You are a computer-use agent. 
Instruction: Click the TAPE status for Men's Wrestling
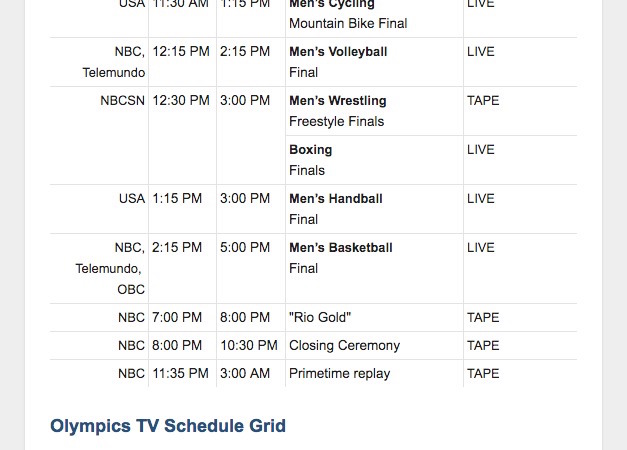(483, 100)
